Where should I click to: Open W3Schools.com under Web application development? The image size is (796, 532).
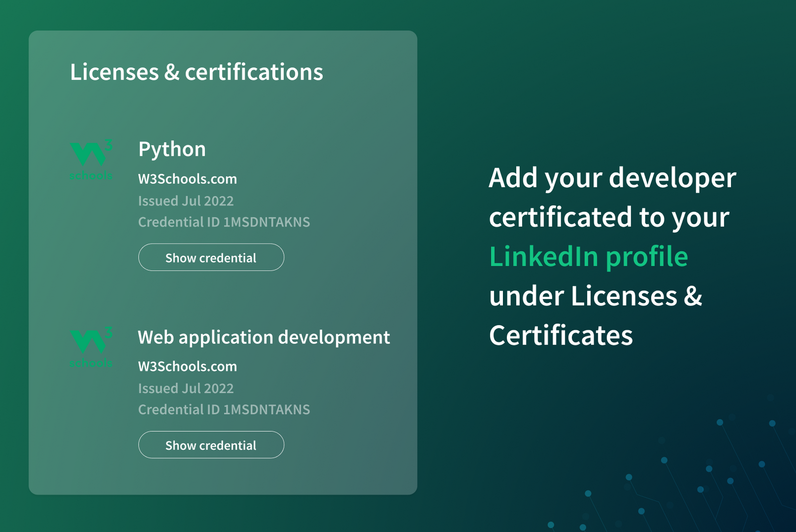tap(187, 366)
